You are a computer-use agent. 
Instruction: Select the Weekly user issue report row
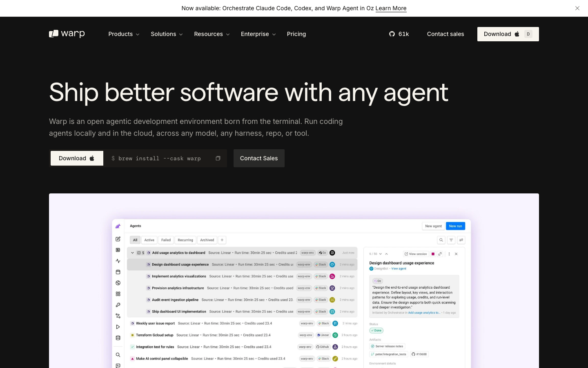(242, 323)
